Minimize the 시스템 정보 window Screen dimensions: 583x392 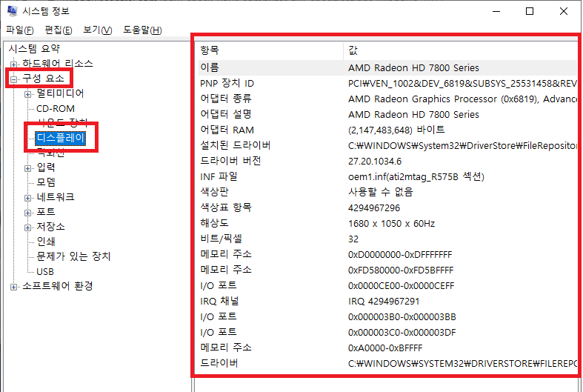[x=496, y=11]
